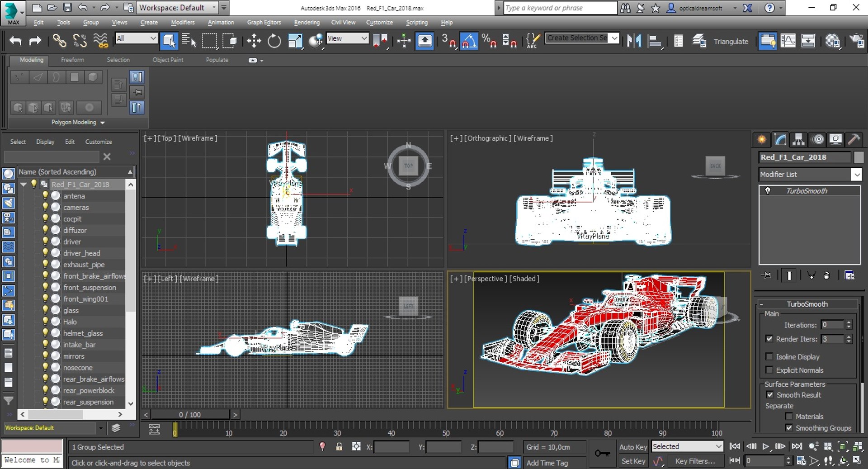Click the object color swatch beside name
Image resolution: width=868 pixels, height=469 pixels.
pos(859,157)
